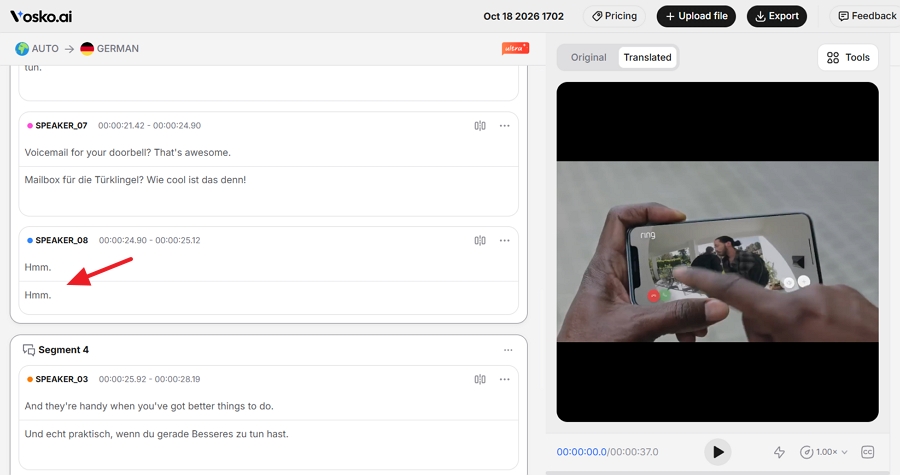Click the lightning bolt icon
Viewport: 900px width, 475px height.
pos(779,452)
